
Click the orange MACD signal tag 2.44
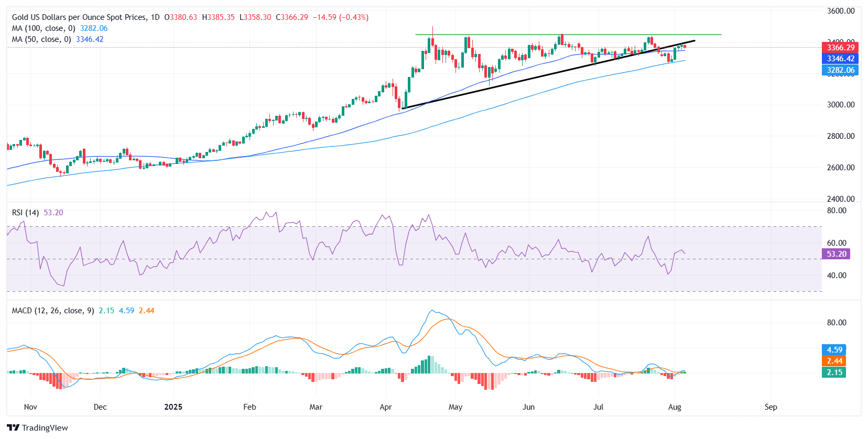(x=834, y=361)
